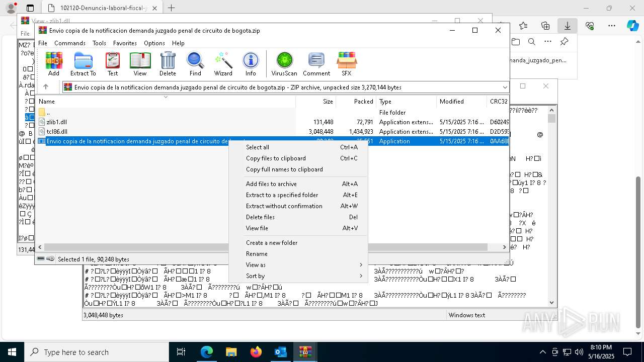Click the Delete trash can icon

(168, 64)
